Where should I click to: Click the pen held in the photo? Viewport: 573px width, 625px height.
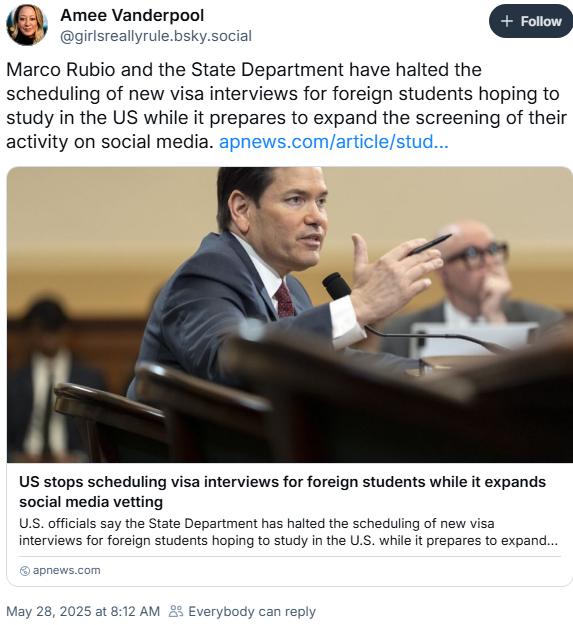429,245
